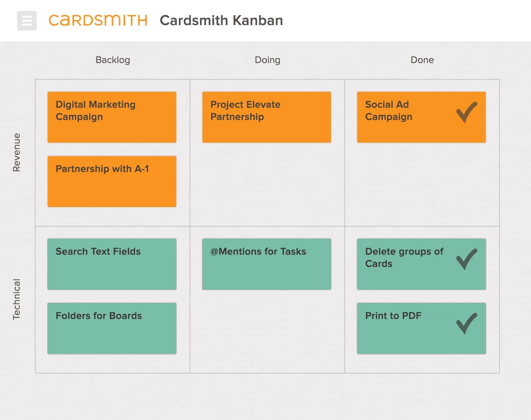The image size is (531, 420).
Task: Open the Project Elevate Partnership card
Action: click(x=266, y=117)
